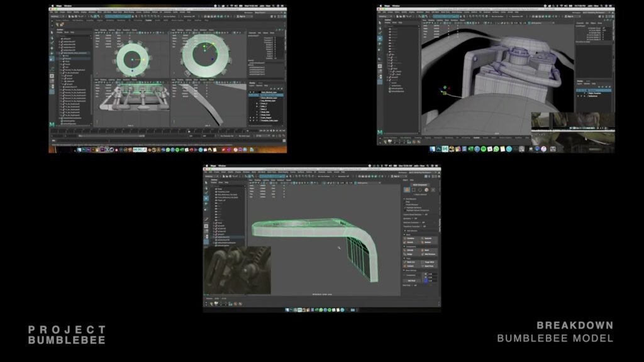This screenshot has height=362, width=644.
Task: Click WhatsApp icon in top-right window dock
Action: click(x=496, y=148)
